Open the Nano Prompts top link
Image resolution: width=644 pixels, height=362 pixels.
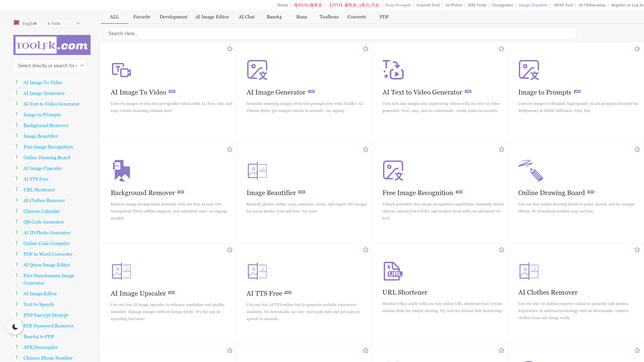(x=398, y=5)
